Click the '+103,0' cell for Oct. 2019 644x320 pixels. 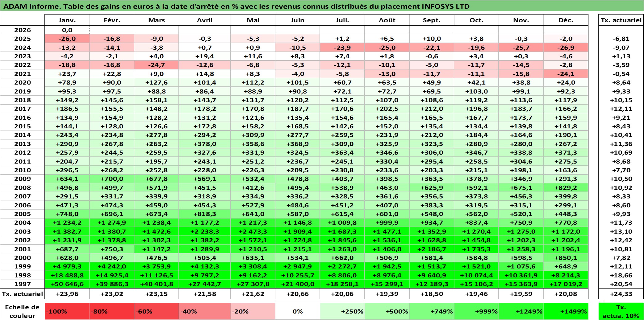click(x=476, y=92)
